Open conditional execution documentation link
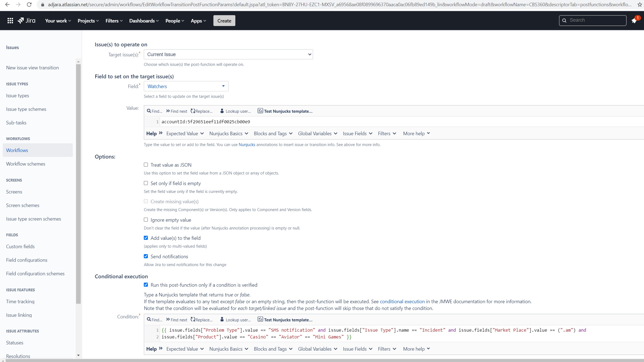 tap(402, 302)
